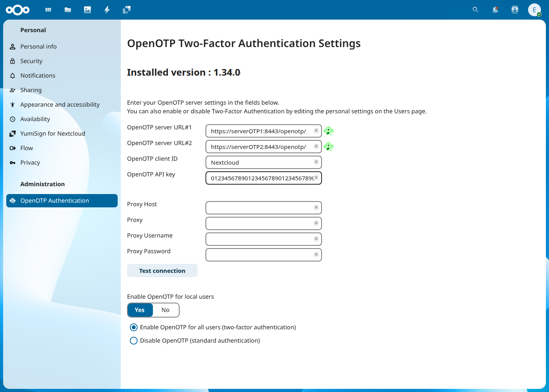This screenshot has height=392, width=549.
Task: Clear the OpenOTP server URL#1 field
Action: coord(316,131)
